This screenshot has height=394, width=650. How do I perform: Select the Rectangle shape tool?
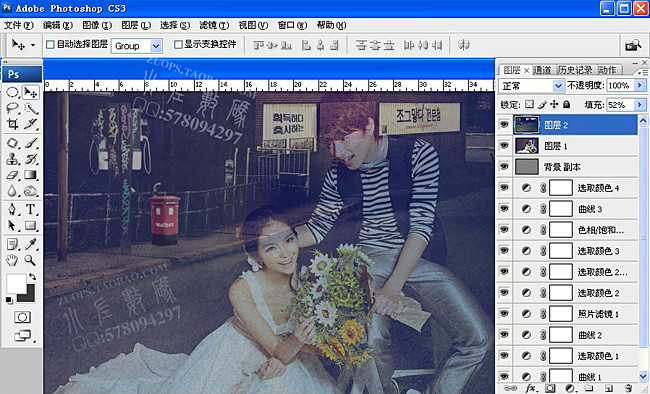click(30, 225)
